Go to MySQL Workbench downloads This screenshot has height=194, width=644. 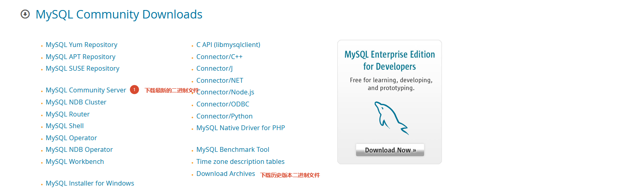75,161
